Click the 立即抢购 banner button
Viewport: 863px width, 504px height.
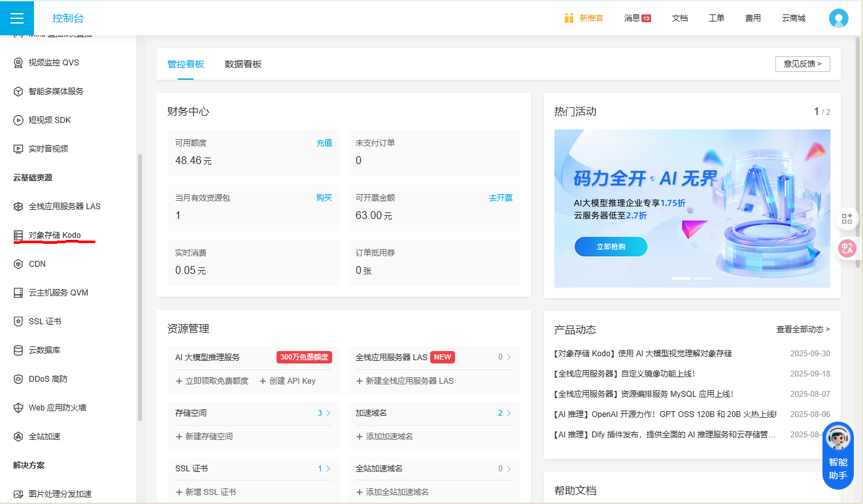(611, 247)
